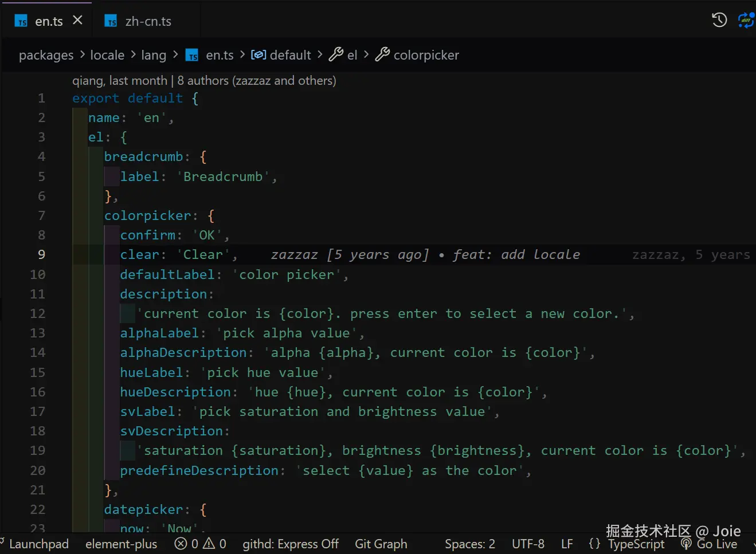The width and height of the screenshot is (756, 554).
Task: Click line number 9 in the gutter
Action: click(x=41, y=254)
